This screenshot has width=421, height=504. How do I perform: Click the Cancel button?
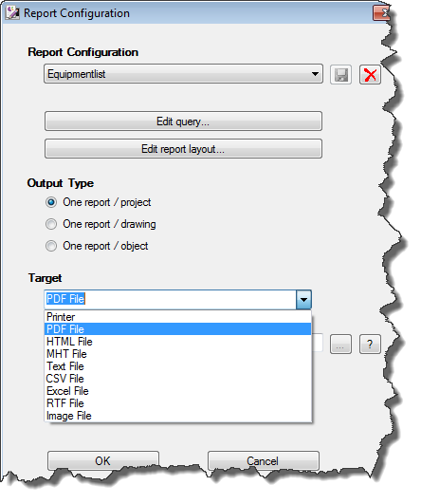point(263,461)
